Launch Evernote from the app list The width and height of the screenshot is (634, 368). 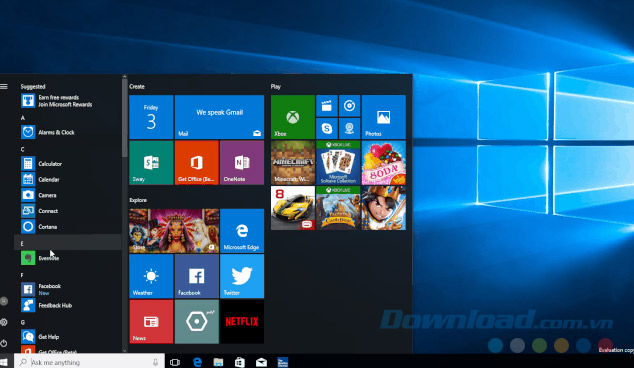click(68, 258)
